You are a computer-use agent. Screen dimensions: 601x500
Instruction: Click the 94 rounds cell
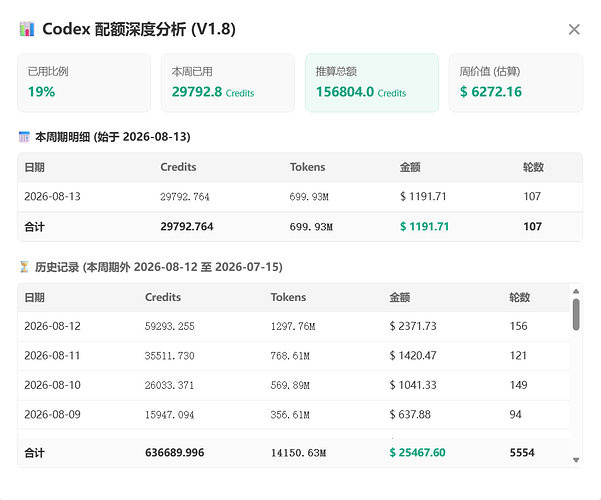pyautogui.click(x=516, y=414)
